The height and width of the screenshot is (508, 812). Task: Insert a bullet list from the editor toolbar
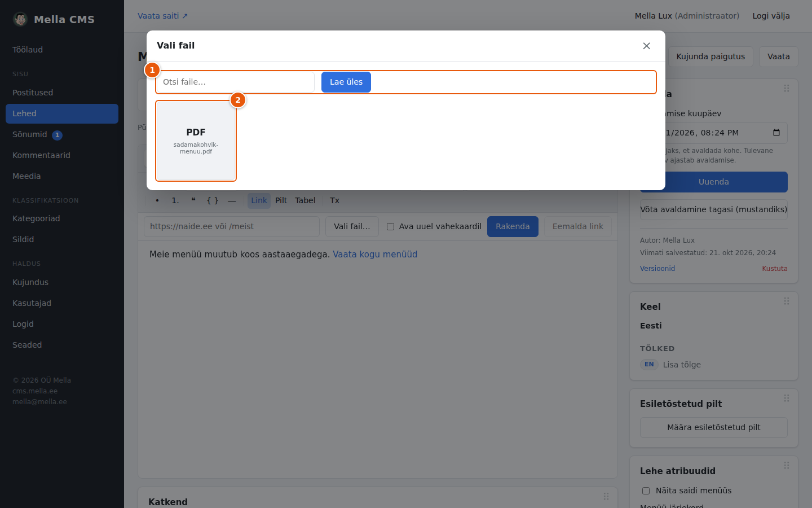[157, 200]
